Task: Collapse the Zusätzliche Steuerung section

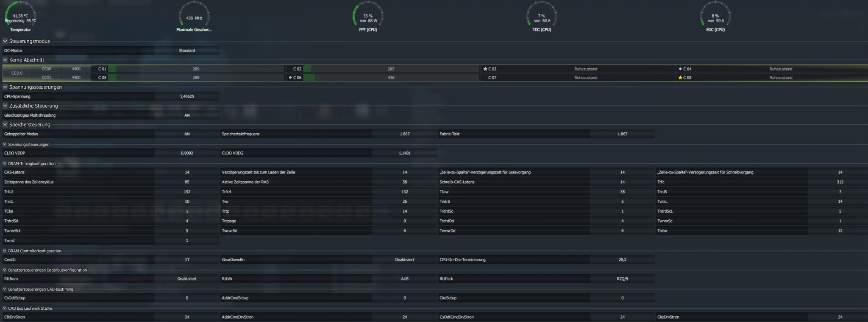Action: (5, 106)
